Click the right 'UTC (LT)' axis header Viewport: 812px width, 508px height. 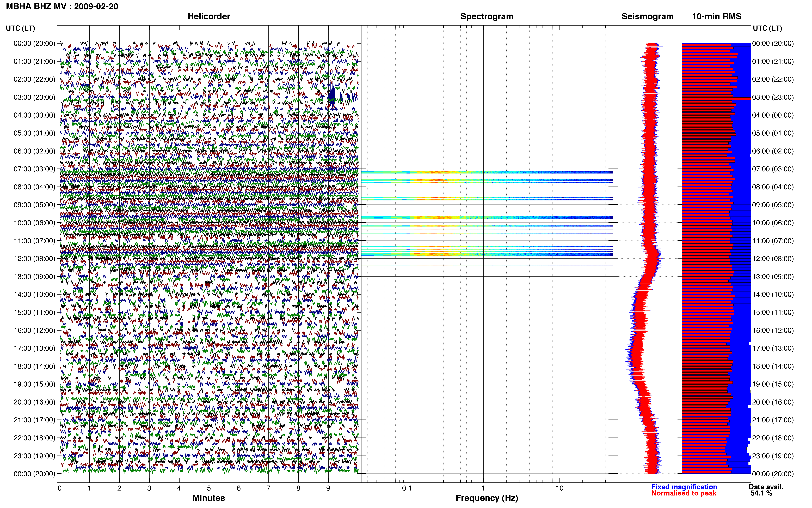(767, 28)
